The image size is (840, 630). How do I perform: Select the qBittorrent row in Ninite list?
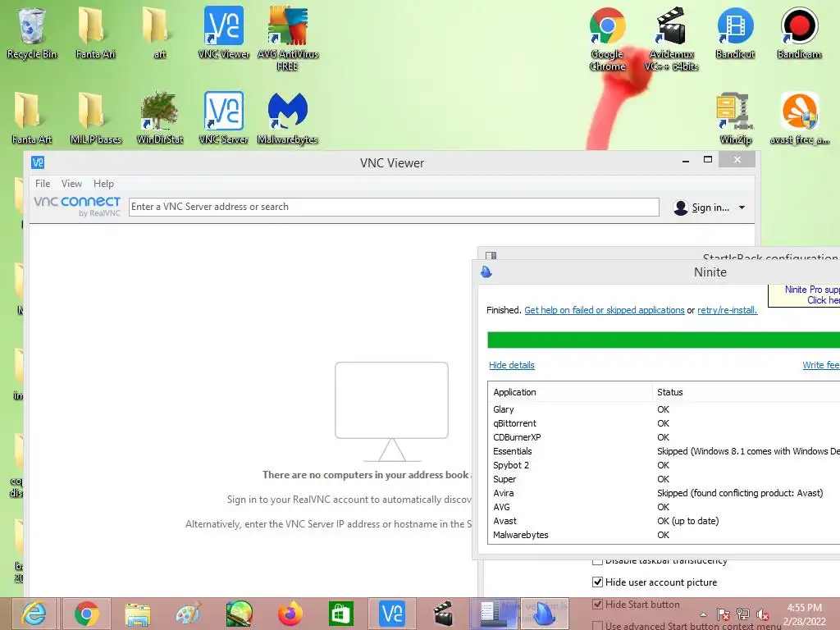click(x=664, y=423)
